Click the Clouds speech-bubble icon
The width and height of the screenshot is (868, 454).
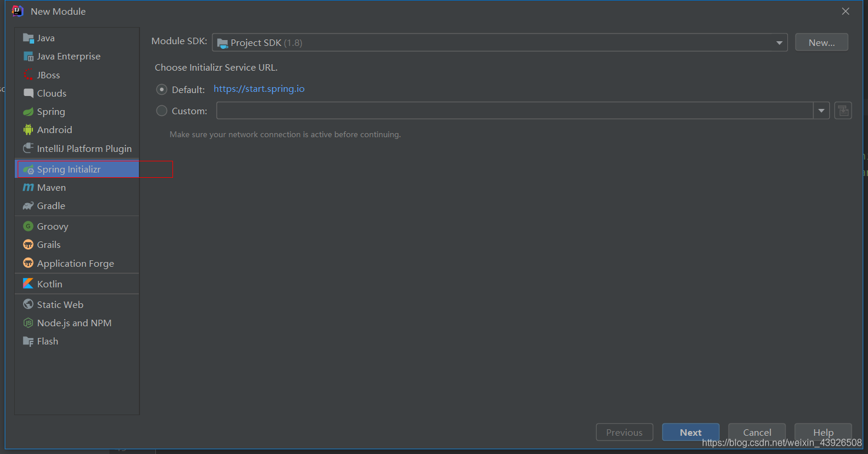[28, 93]
